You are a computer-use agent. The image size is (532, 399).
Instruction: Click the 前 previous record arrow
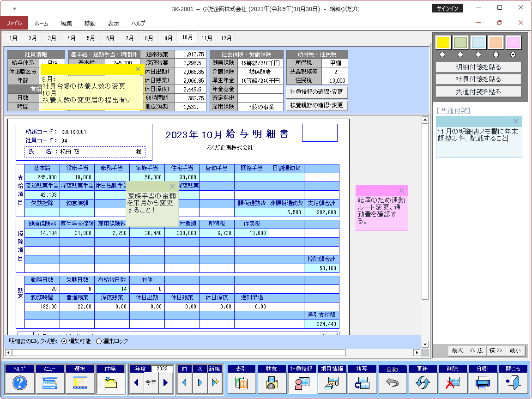click(x=184, y=383)
